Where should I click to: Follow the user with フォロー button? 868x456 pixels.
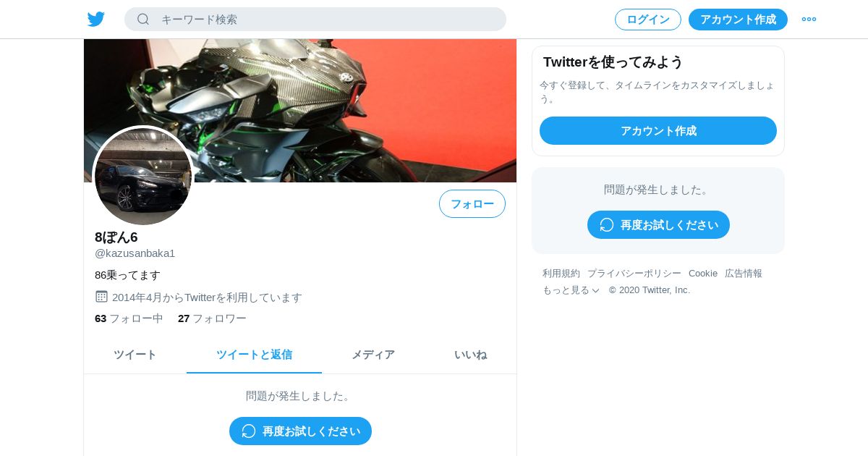tap(472, 204)
